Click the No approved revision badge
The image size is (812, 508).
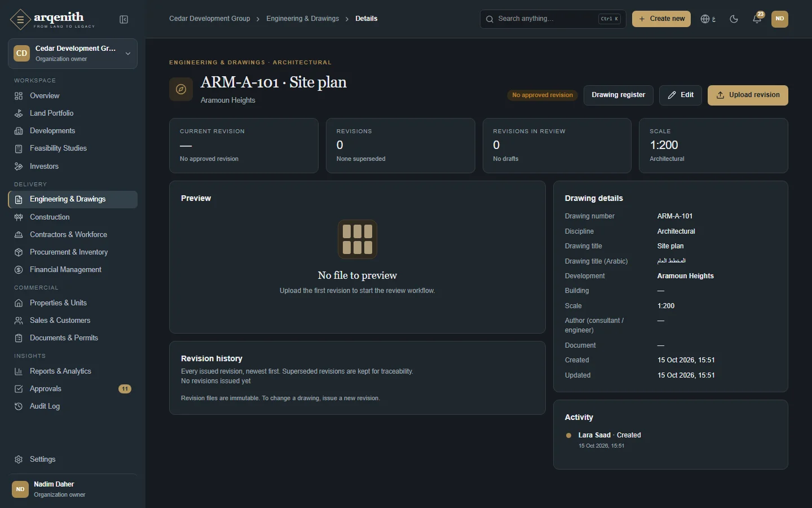(x=542, y=95)
